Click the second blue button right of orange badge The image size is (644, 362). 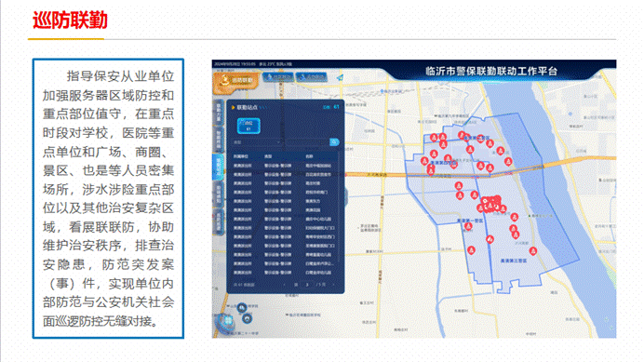coord(312,77)
